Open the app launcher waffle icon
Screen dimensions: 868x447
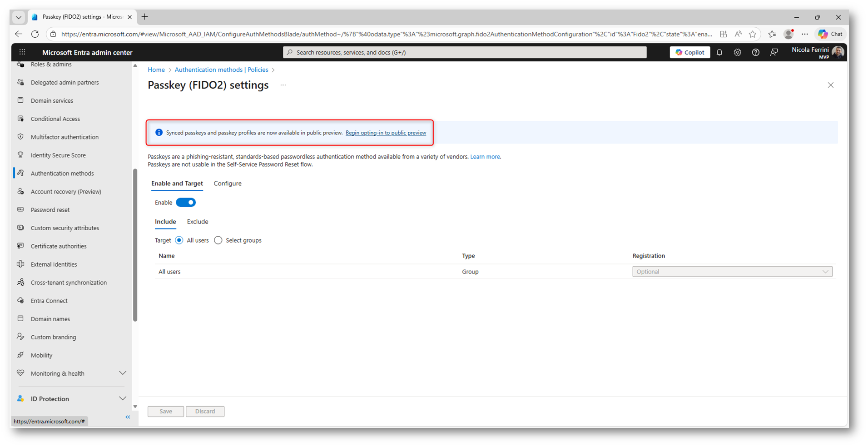22,52
